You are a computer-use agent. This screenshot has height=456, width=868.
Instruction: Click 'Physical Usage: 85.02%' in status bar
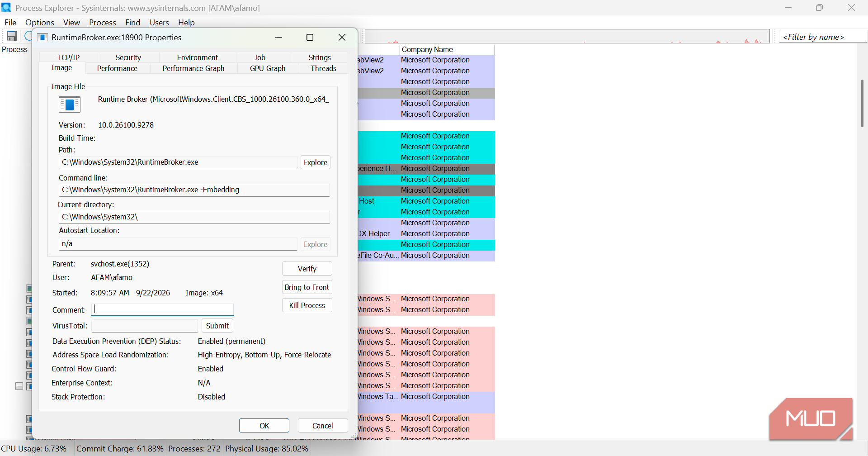267,449
